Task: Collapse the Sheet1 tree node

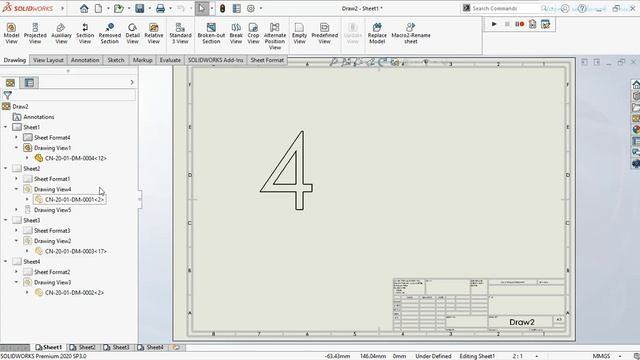Action: tap(6, 127)
